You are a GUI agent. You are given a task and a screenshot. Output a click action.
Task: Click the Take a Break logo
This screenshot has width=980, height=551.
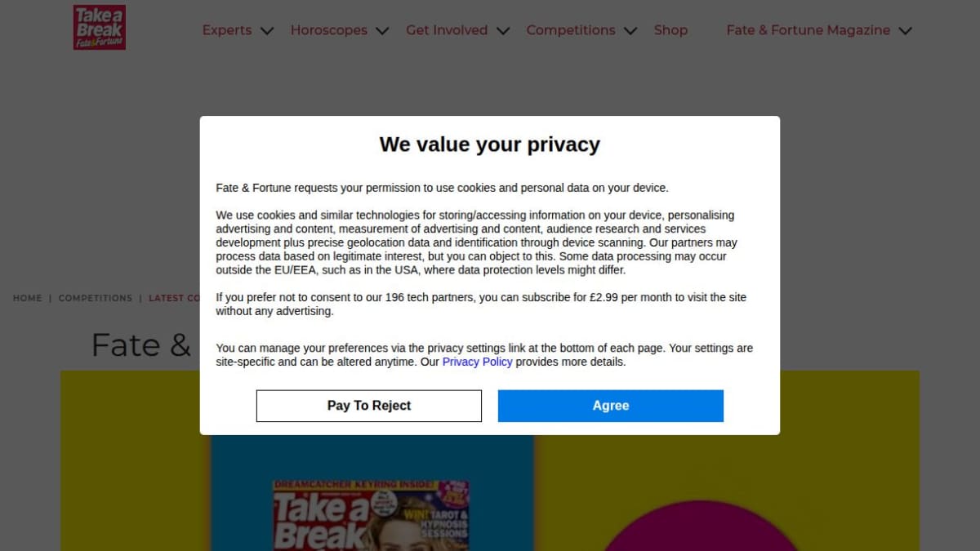[x=100, y=27]
